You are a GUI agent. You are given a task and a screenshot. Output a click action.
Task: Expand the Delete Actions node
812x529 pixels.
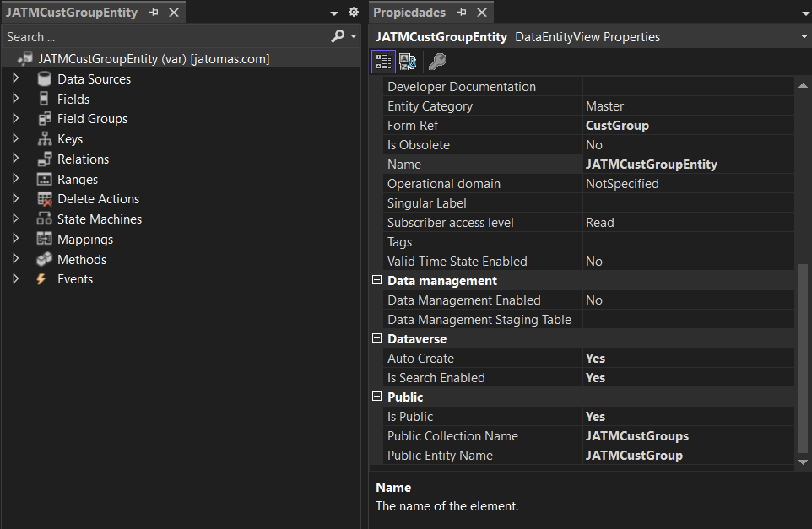[15, 198]
